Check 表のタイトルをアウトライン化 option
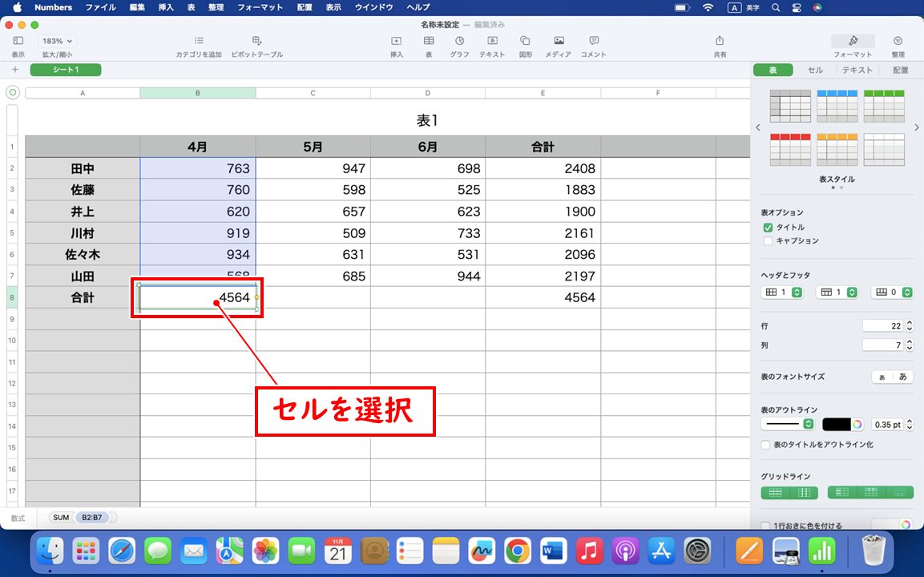Viewport: 924px width, 577px height. click(765, 444)
